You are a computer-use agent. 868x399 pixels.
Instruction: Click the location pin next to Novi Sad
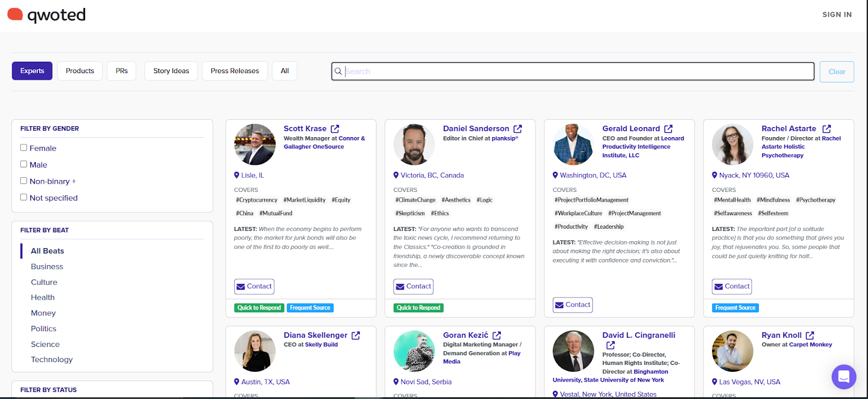(396, 382)
